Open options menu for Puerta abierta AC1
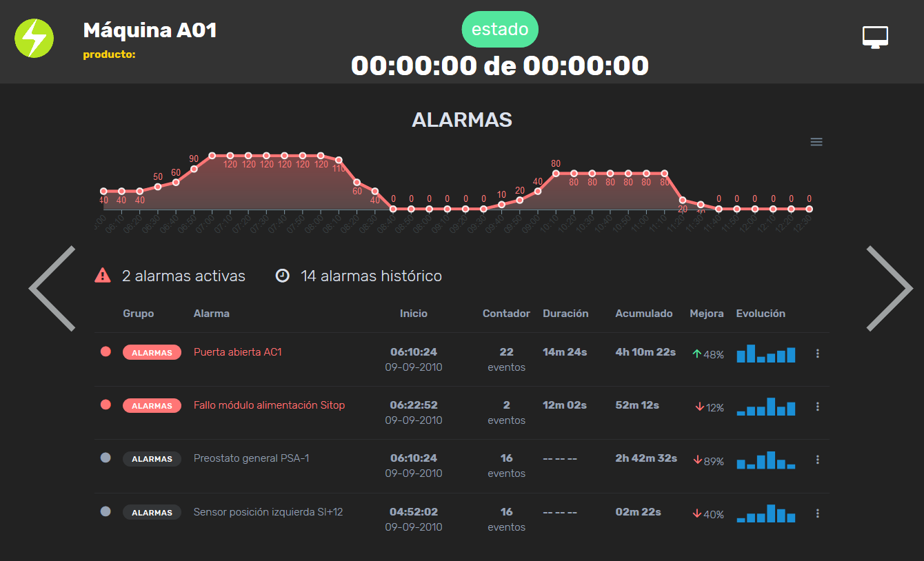This screenshot has height=561, width=924. click(818, 354)
